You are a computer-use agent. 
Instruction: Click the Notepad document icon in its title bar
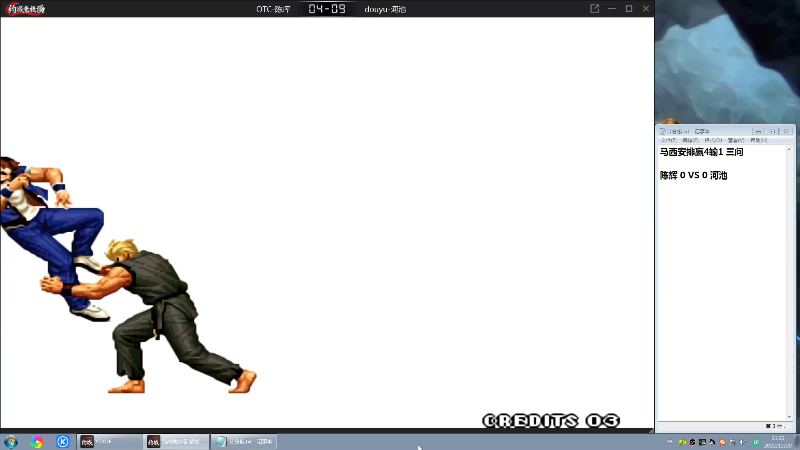(662, 131)
